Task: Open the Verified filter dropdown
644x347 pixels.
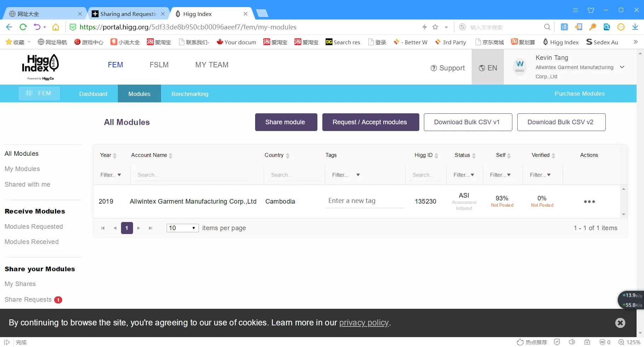Action: click(540, 175)
